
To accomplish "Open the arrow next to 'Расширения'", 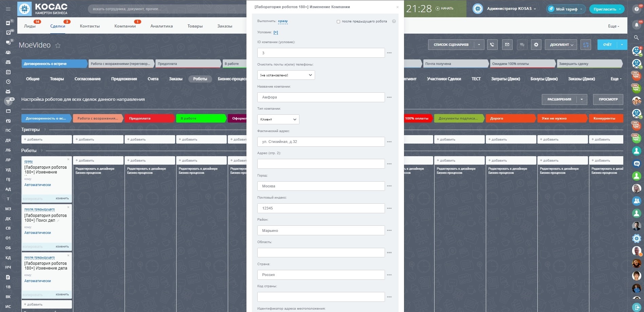I will click(x=582, y=99).
